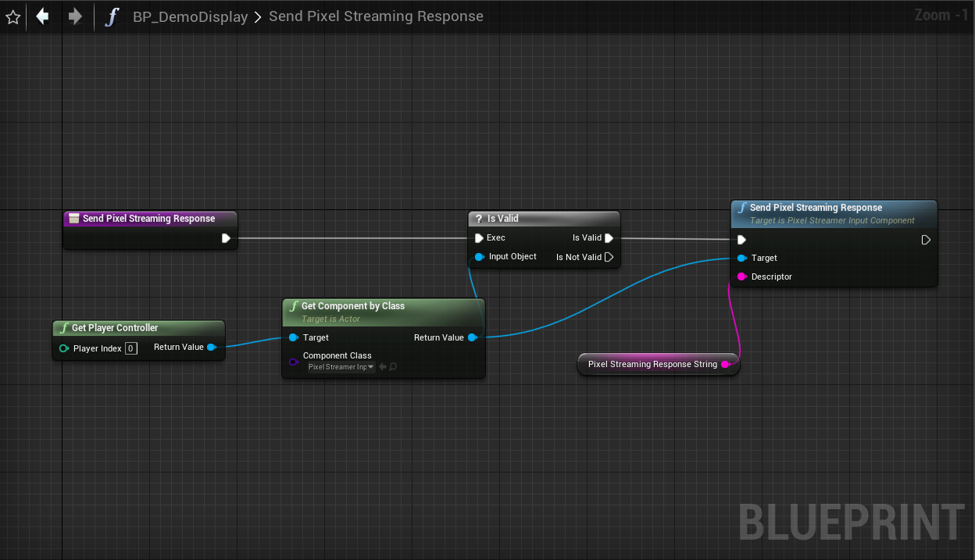The width and height of the screenshot is (975, 560).
Task: Click the Exec input pin on Is Valid
Action: 479,238
